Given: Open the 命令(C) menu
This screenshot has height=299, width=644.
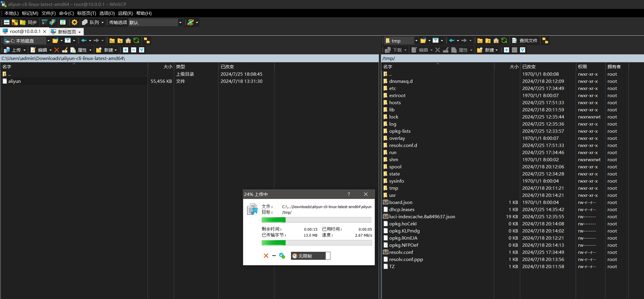Looking at the screenshot, I should click(66, 13).
